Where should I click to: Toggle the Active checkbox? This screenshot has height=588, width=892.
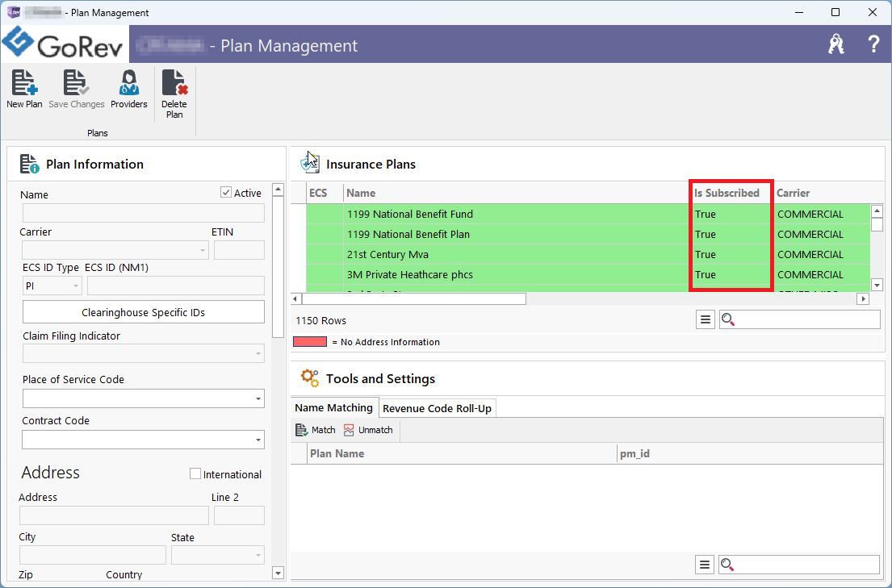point(226,192)
